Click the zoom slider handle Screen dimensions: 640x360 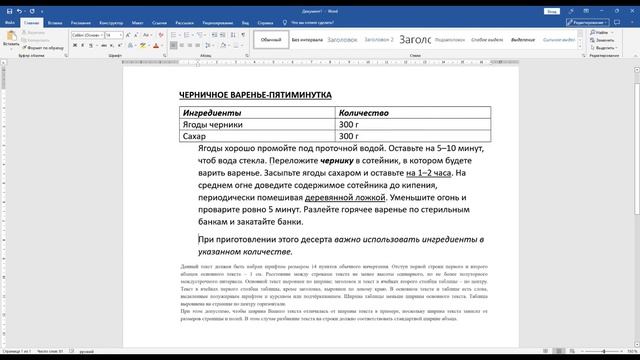click(x=604, y=351)
